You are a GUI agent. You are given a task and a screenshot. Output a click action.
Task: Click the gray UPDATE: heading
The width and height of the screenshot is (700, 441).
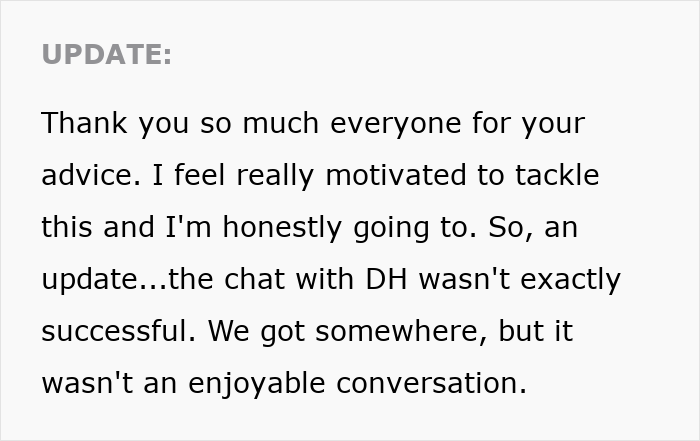tap(107, 55)
